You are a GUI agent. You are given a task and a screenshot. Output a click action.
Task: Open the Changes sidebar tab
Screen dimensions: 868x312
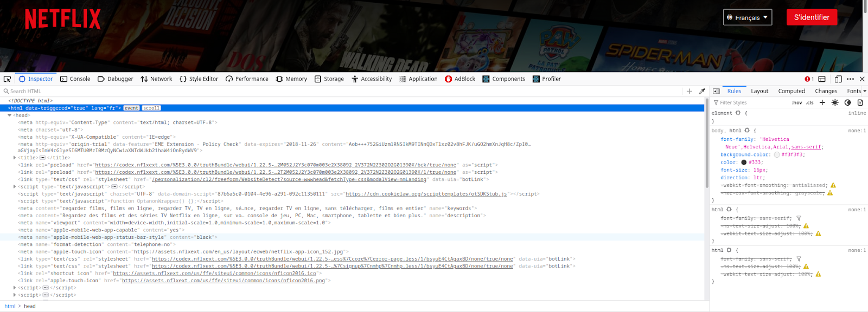[826, 92]
